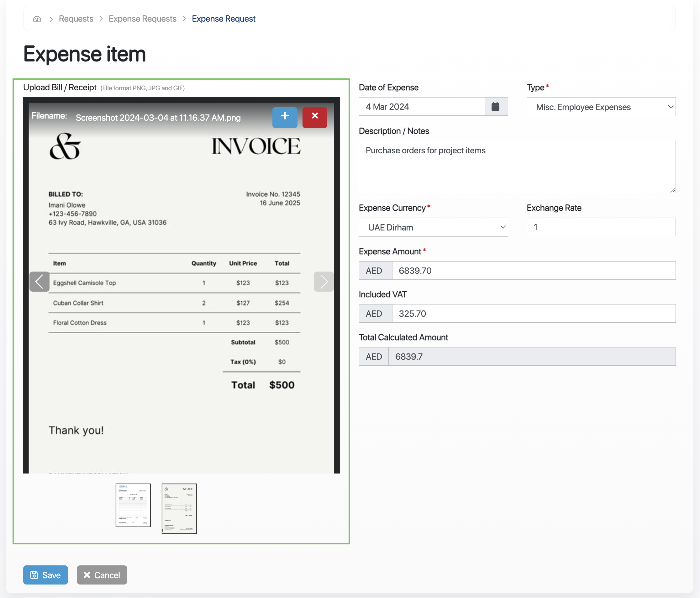700x598 pixels.
Task: Click the blue plus add-file button
Action: pyautogui.click(x=285, y=117)
